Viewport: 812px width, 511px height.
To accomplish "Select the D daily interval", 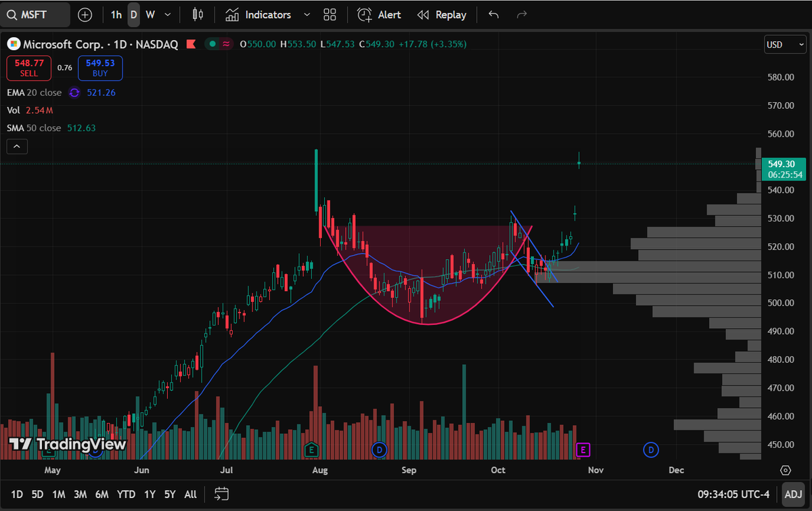I will [133, 14].
